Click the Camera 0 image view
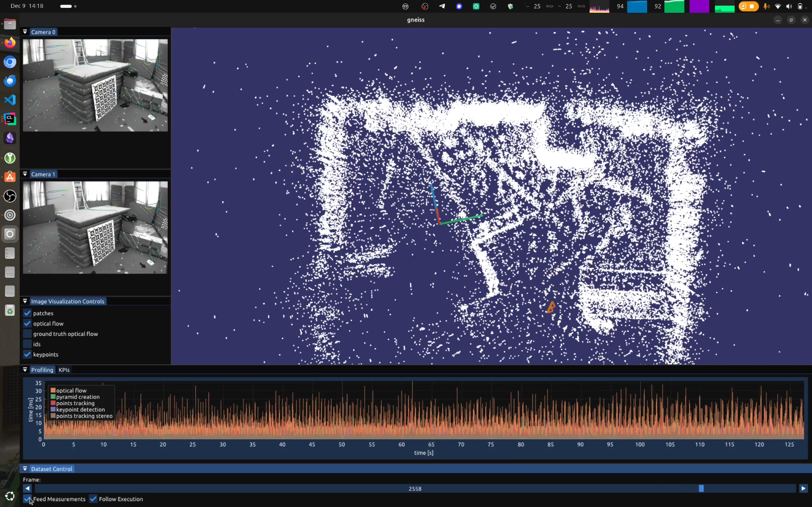Viewport: 812px width, 507px height. point(95,85)
